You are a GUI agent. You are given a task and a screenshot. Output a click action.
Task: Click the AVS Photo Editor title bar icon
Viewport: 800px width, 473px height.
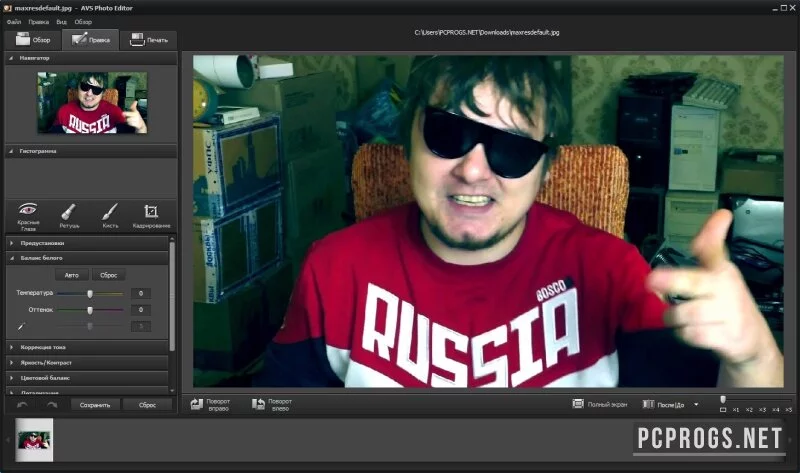click(7, 8)
